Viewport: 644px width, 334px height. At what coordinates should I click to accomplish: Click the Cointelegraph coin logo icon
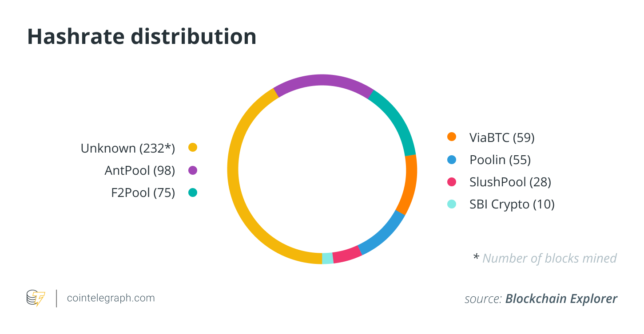point(36,298)
